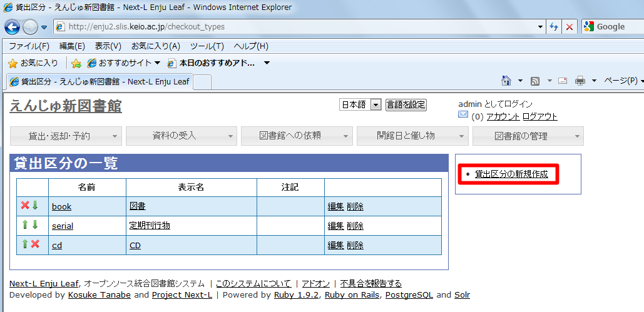Move cd row up with green arrow
The image size is (644, 312).
[x=24, y=244]
